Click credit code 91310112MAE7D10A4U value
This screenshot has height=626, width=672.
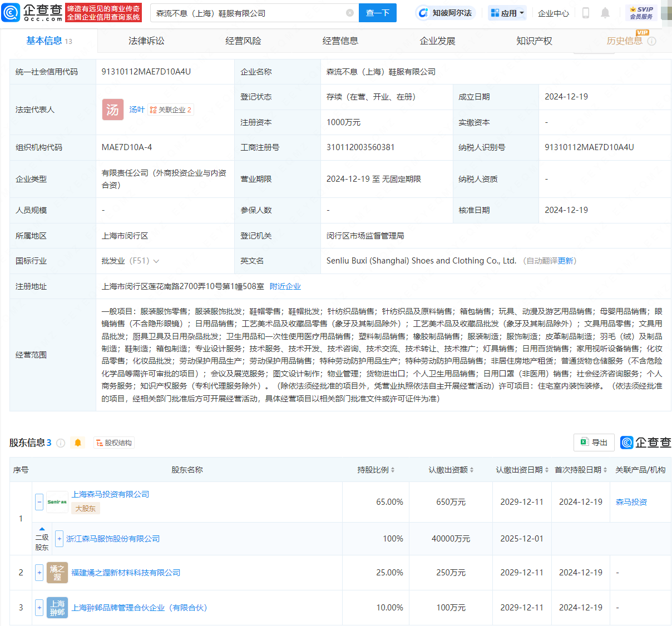(146, 72)
